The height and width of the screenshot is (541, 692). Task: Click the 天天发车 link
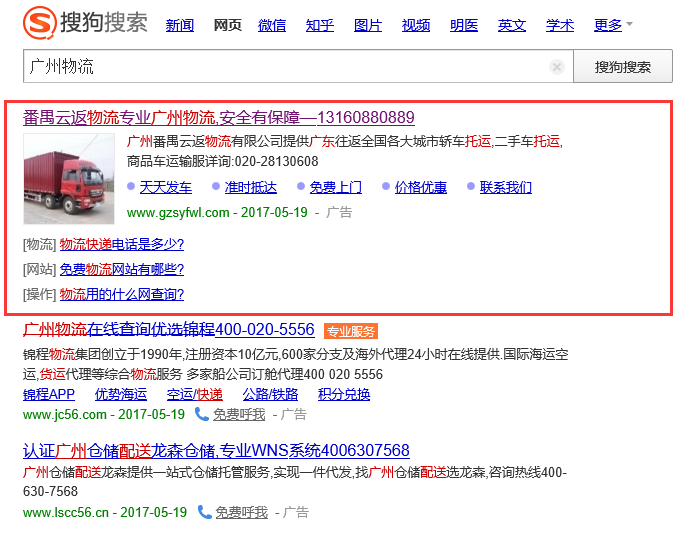click(165, 187)
